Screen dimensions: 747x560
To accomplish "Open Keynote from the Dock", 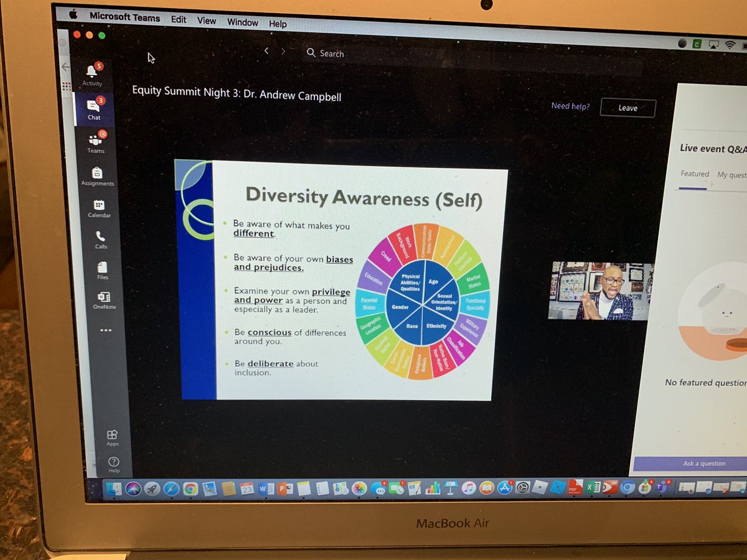I will pyautogui.click(x=451, y=488).
